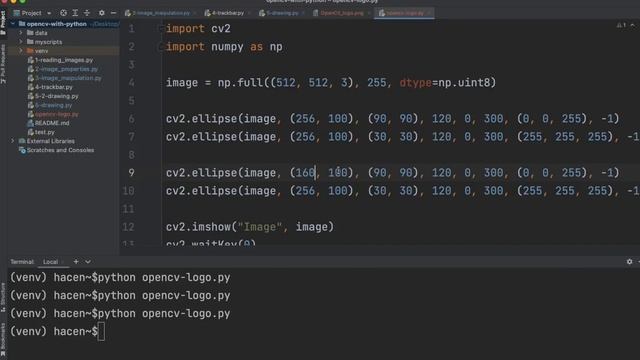Click the Collapse All icon in Project toolbar
Screen dimensions: 640x360
click(x=87, y=13)
